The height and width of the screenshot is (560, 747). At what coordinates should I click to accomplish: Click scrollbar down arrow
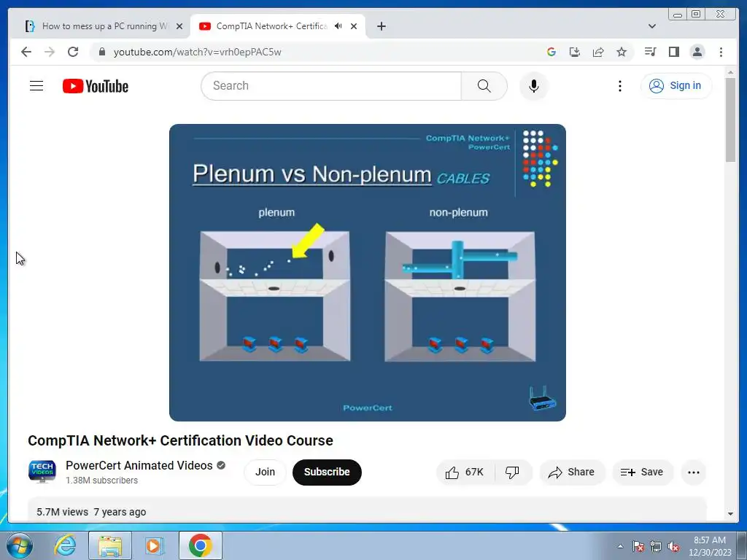(x=730, y=514)
